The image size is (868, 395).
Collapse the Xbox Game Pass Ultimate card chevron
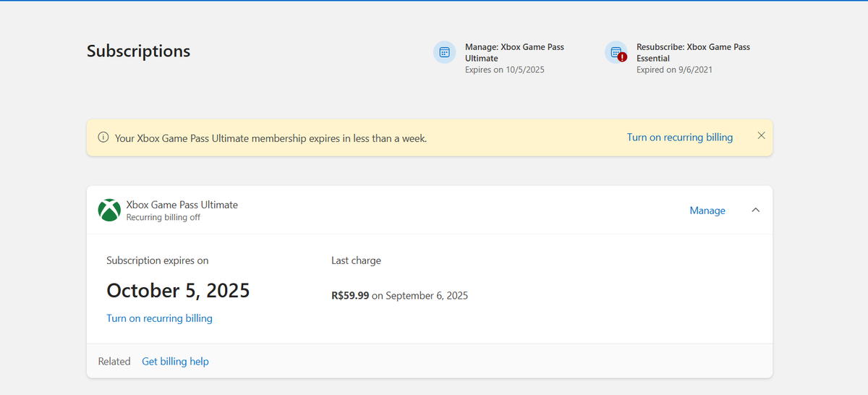click(756, 210)
